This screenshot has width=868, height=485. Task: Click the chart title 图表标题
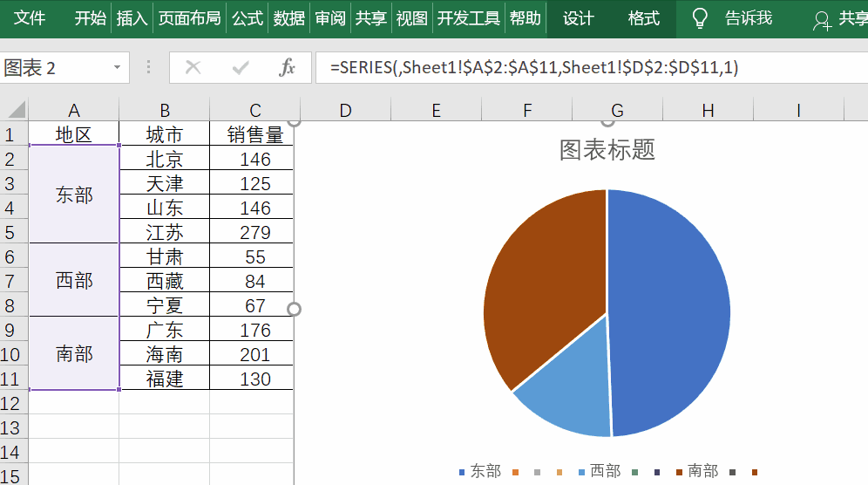607,150
